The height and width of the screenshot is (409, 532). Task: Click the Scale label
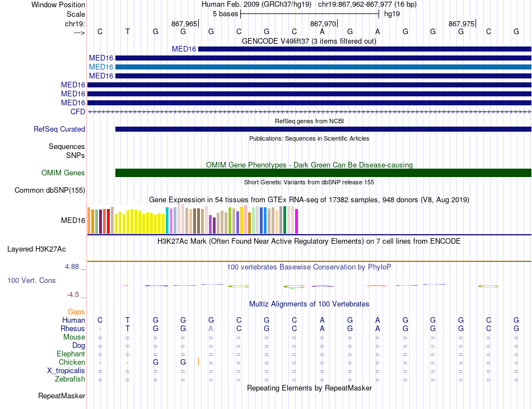76,14
